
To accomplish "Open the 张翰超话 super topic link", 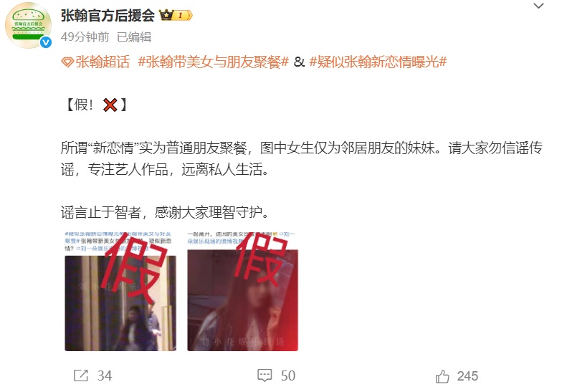I will (103, 62).
